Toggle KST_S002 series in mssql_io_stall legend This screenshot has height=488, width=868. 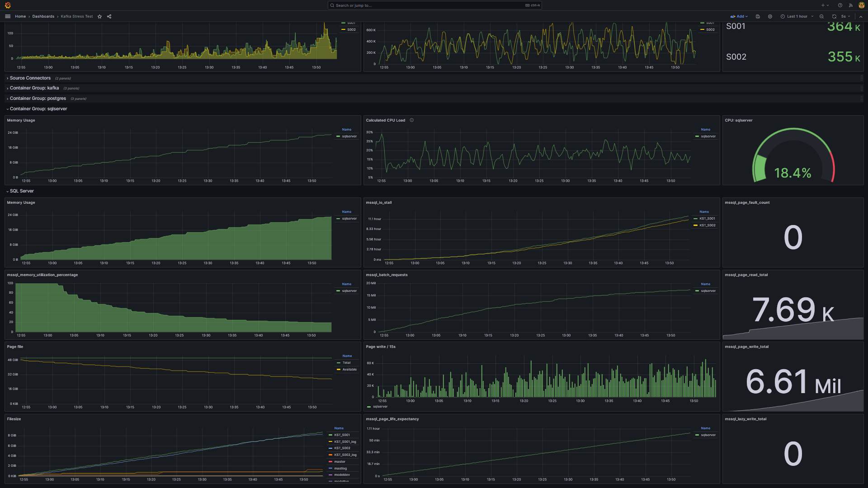click(x=707, y=225)
